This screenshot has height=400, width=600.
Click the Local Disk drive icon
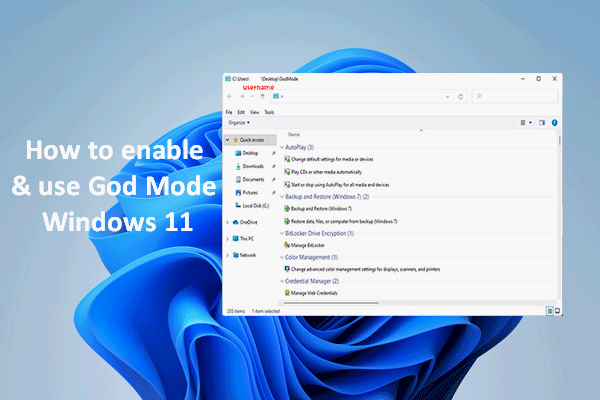[x=238, y=206]
